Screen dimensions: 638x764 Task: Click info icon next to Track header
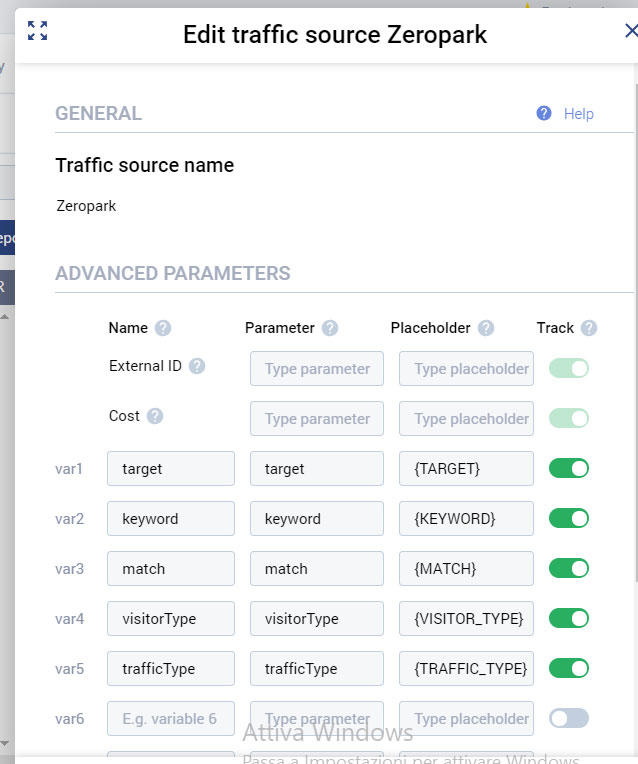coord(589,328)
